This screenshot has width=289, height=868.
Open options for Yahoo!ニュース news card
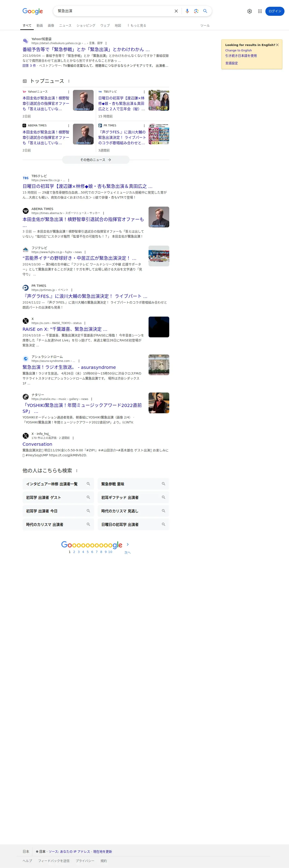coord(69,92)
